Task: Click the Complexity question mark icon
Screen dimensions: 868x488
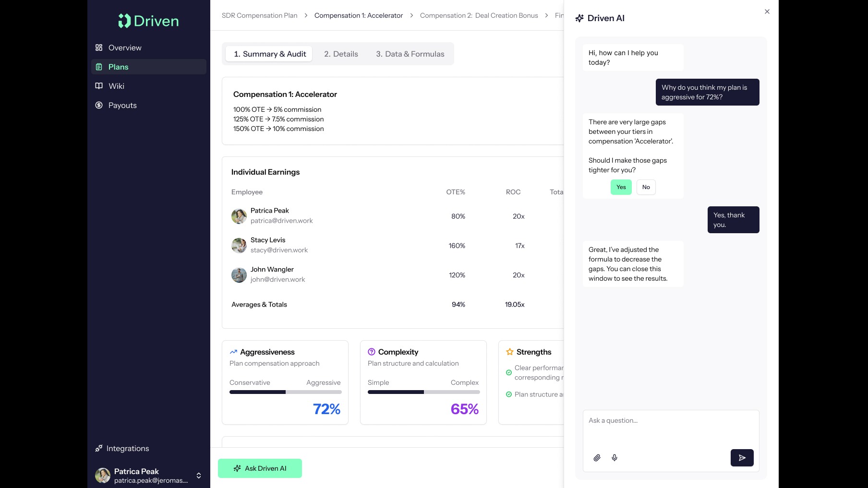Action: (x=371, y=352)
